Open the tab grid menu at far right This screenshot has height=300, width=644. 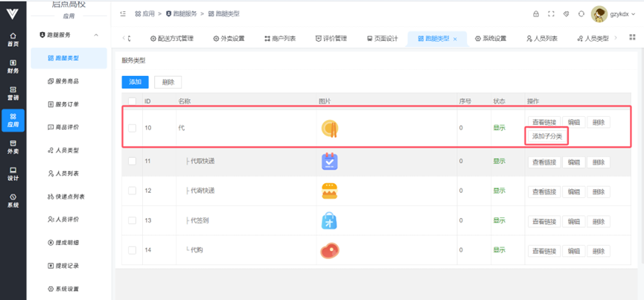[x=632, y=38]
